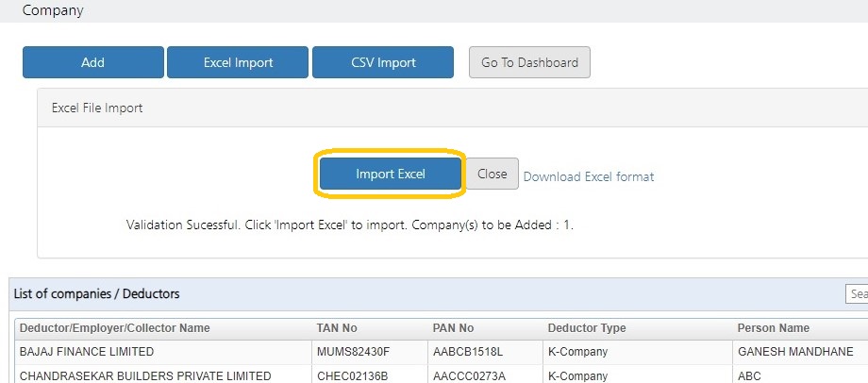The width and height of the screenshot is (868, 383).
Task: Select BAJAJ FINANCE LIMITED row
Action: [442, 352]
